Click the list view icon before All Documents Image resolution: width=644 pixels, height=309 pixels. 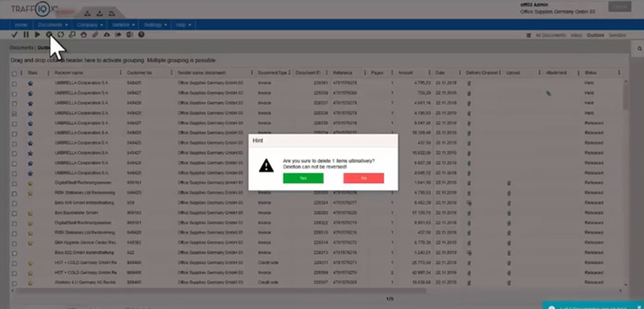point(529,35)
